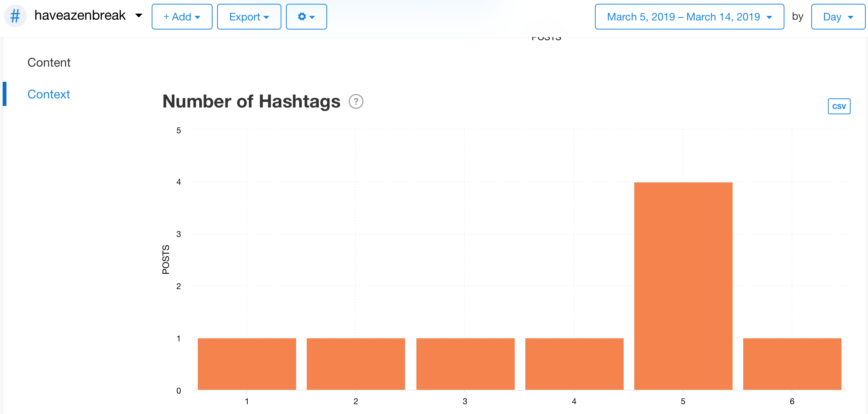Click the help question mark icon
868x414 pixels.
[x=356, y=101]
